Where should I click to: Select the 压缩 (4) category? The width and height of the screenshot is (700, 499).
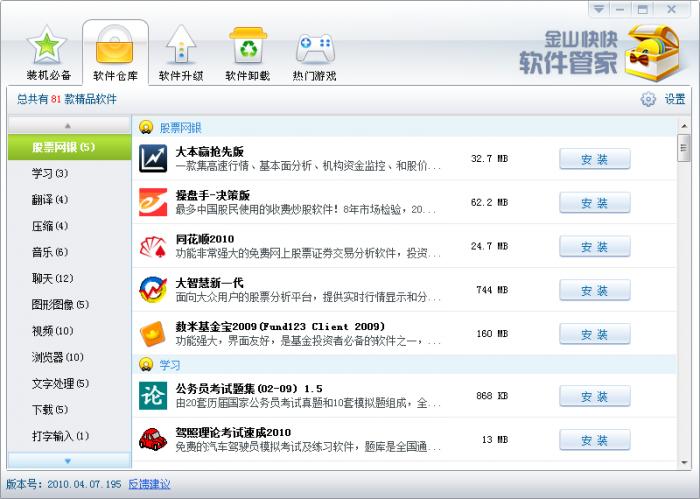point(70,226)
